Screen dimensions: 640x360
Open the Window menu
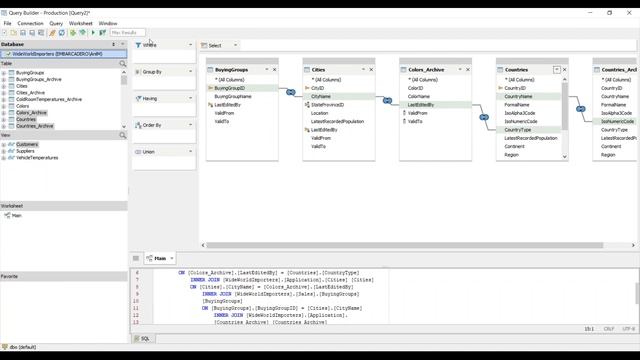click(x=108, y=23)
